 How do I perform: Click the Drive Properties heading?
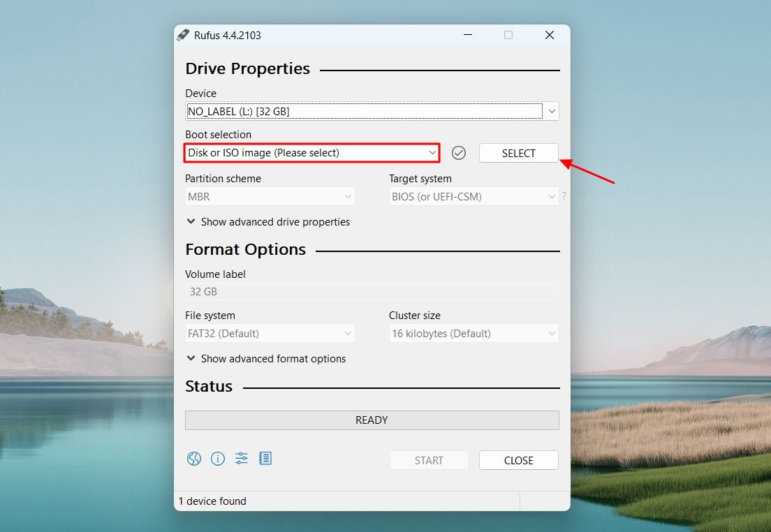(x=248, y=68)
